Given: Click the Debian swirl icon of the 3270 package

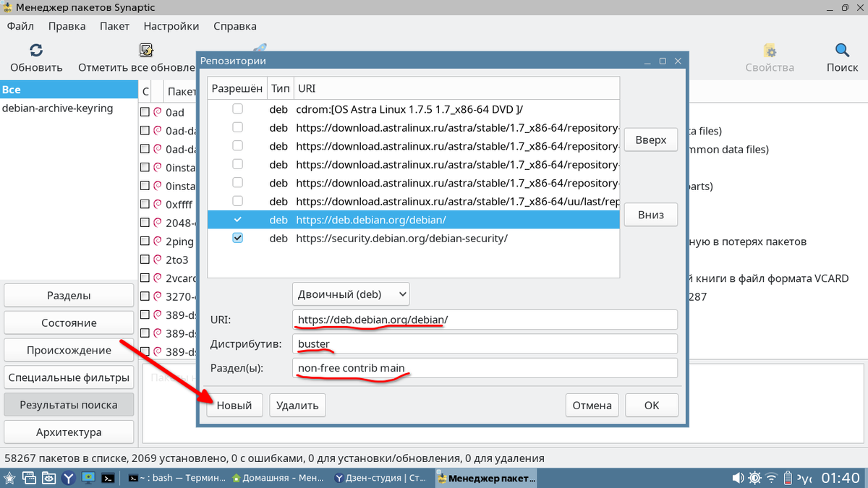Looking at the screenshot, I should (158, 296).
